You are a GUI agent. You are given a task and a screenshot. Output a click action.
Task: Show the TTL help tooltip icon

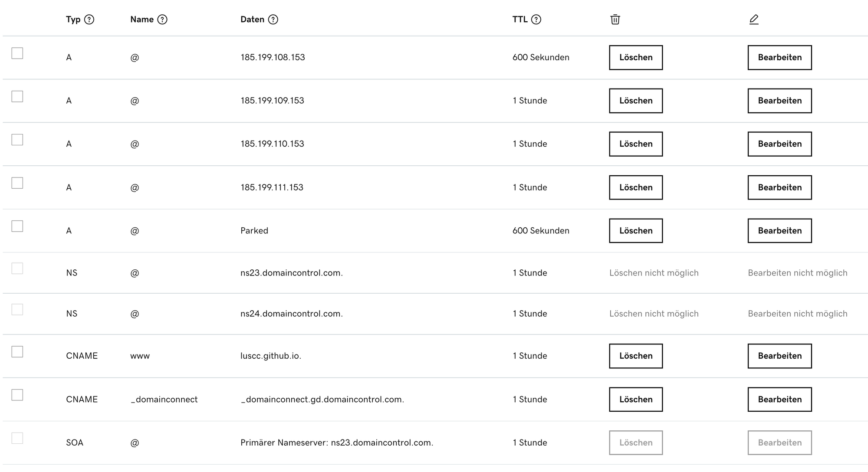(x=536, y=20)
